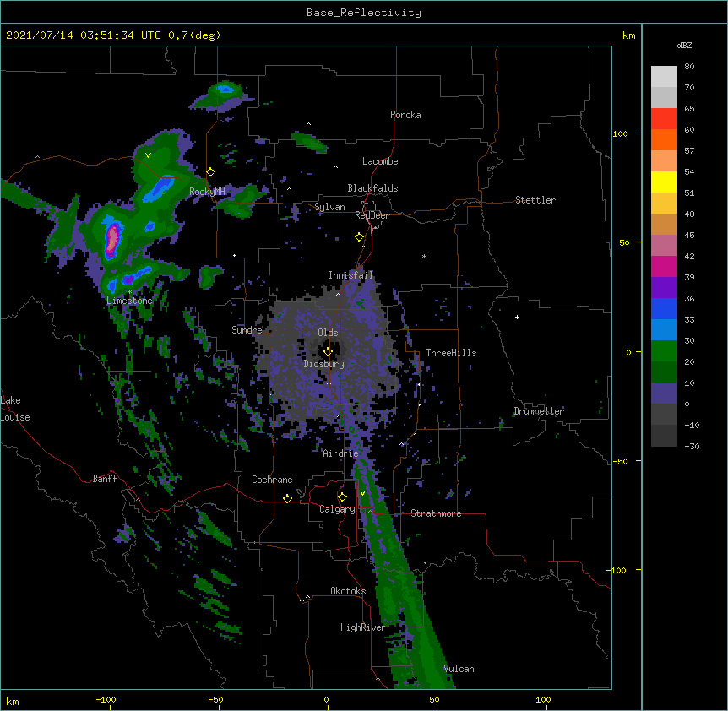Click the Airdrie label
Viewport: 728px width, 711px height.
coord(340,453)
